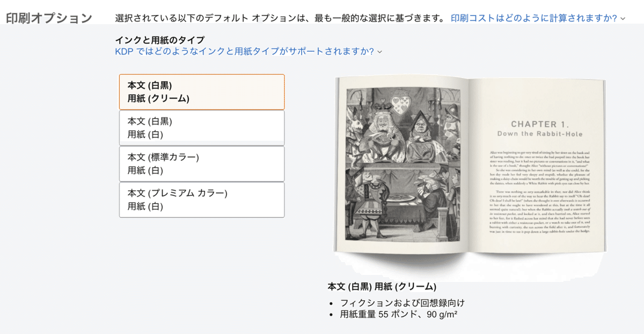Click the courtroom illustration on left book page

tap(401, 164)
